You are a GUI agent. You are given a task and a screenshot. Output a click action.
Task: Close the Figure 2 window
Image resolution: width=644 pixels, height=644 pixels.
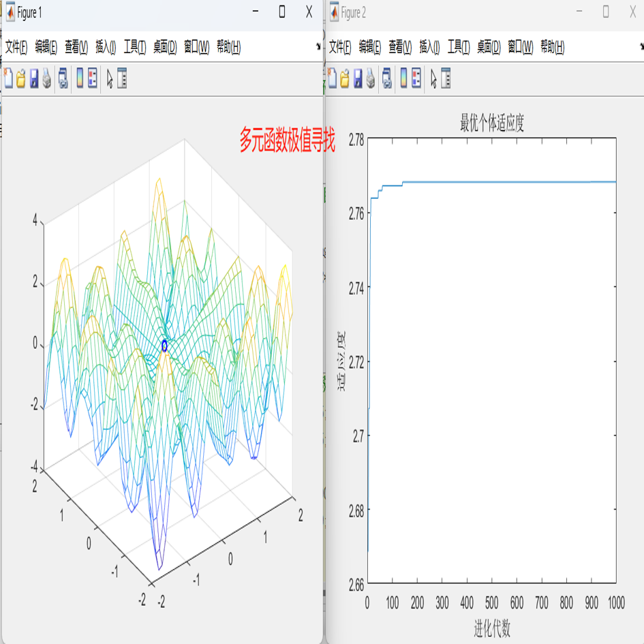pyautogui.click(x=632, y=12)
